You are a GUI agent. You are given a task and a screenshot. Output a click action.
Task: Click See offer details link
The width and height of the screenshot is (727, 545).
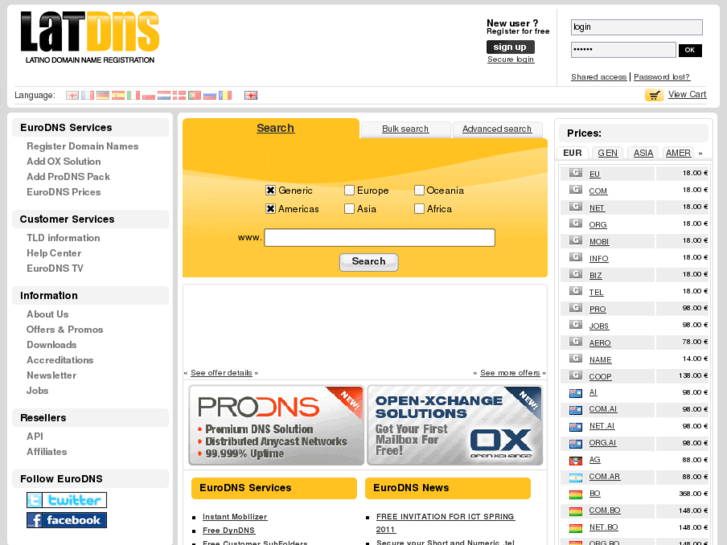pos(221,372)
